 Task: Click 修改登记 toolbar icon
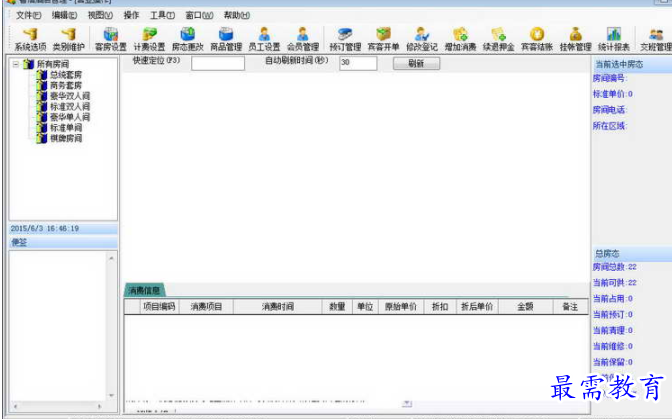pyautogui.click(x=422, y=39)
